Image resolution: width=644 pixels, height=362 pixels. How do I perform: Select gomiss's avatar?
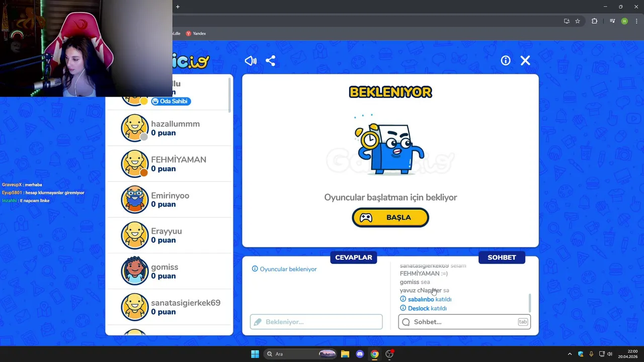[x=135, y=271]
